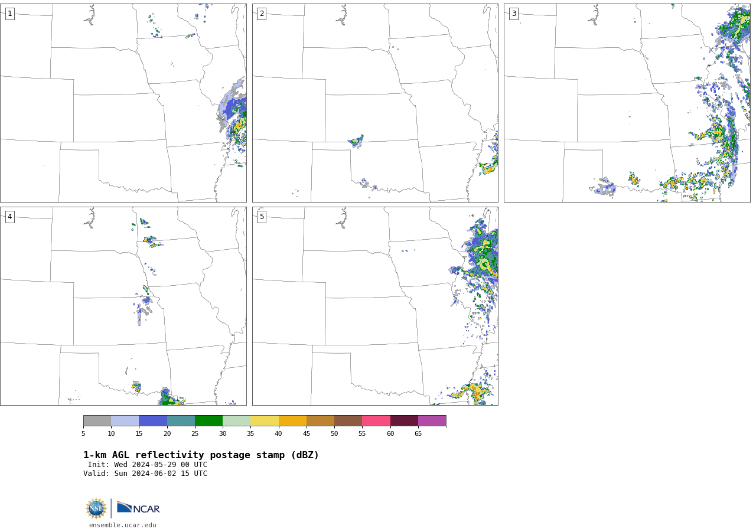Image resolution: width=756 pixels, height=532 pixels.
Task: Click the gray 5-10 dBZ swatch
Action: [x=97, y=421]
